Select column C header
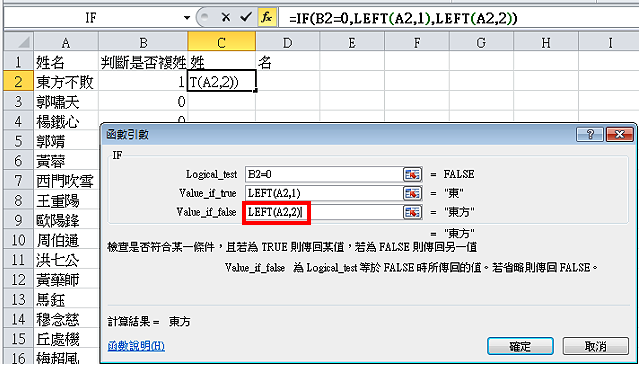This screenshot has height=366, width=642. pyautogui.click(x=222, y=42)
